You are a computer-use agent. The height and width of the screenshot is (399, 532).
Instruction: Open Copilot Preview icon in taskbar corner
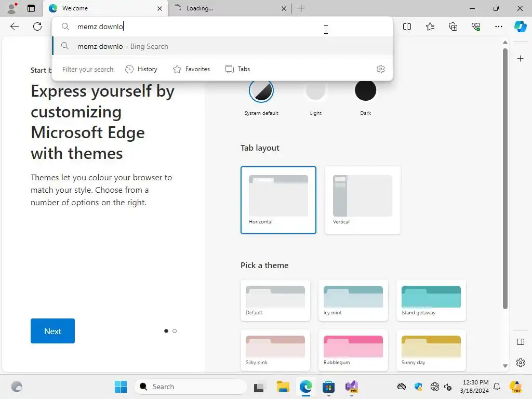click(516, 387)
